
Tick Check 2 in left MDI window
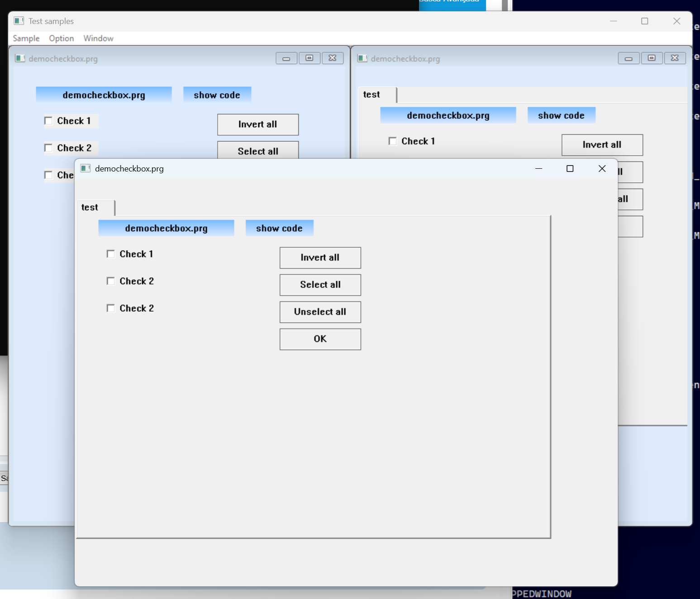click(48, 148)
